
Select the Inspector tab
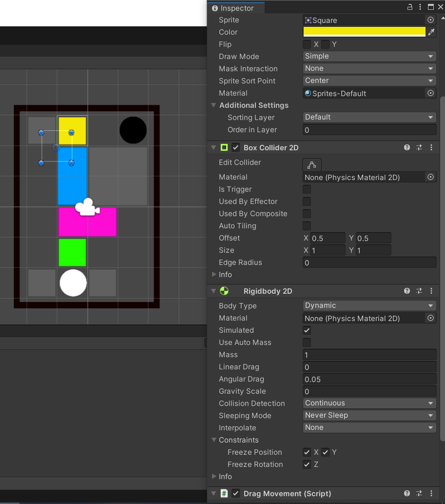coord(236,8)
